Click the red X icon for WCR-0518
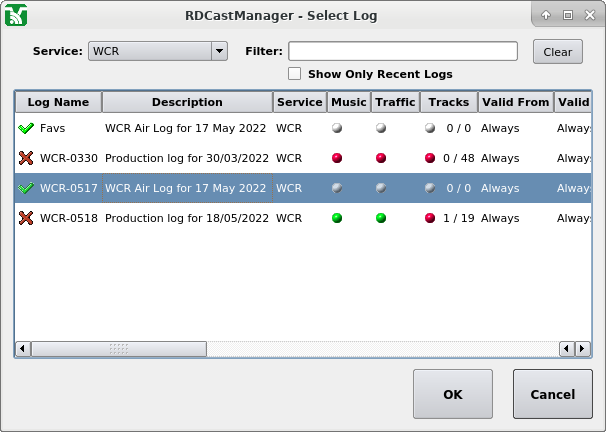 click(x=26, y=218)
